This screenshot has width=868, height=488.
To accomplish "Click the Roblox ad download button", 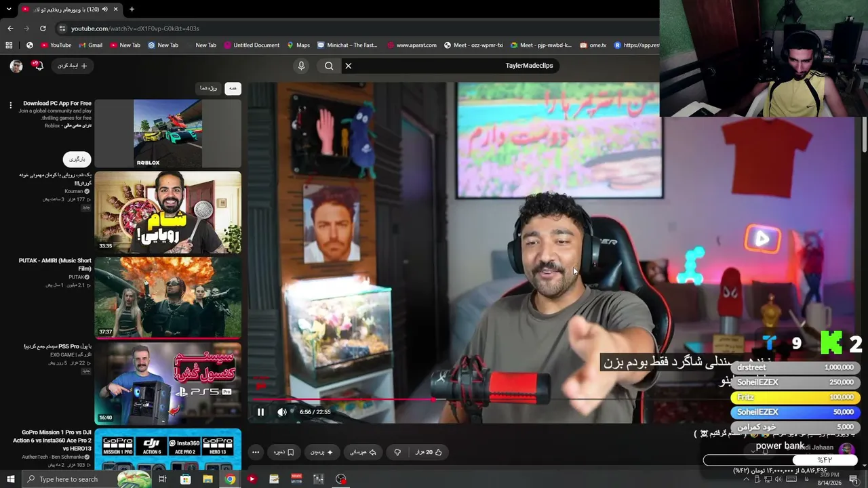I will pos(77,159).
